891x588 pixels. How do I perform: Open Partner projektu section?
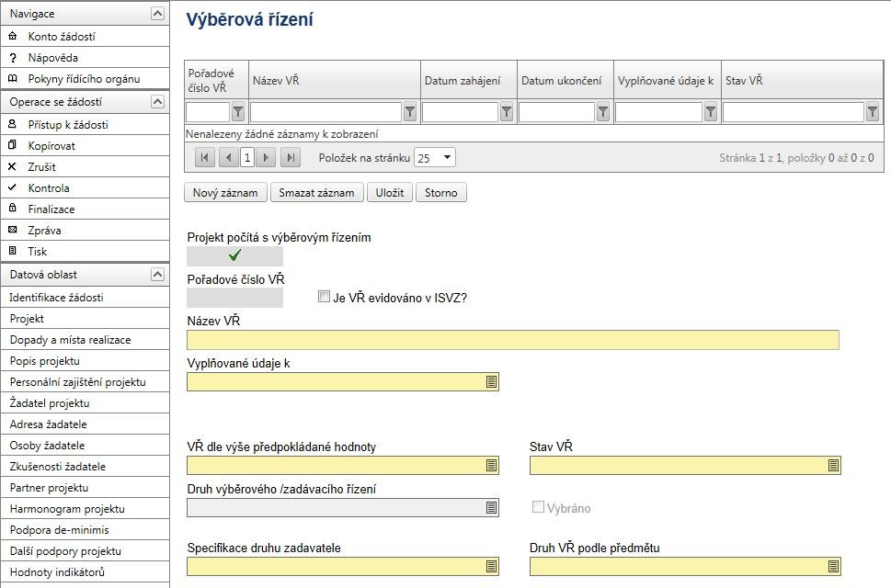point(85,488)
